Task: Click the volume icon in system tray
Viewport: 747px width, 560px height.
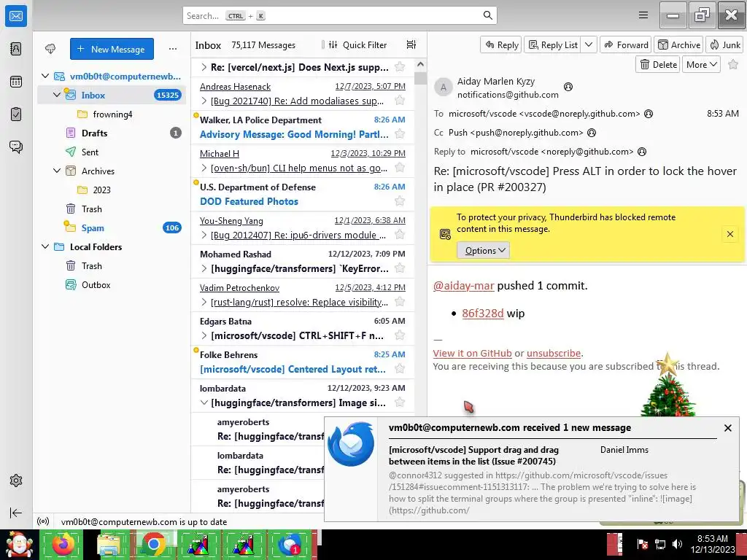Action: (x=676, y=544)
